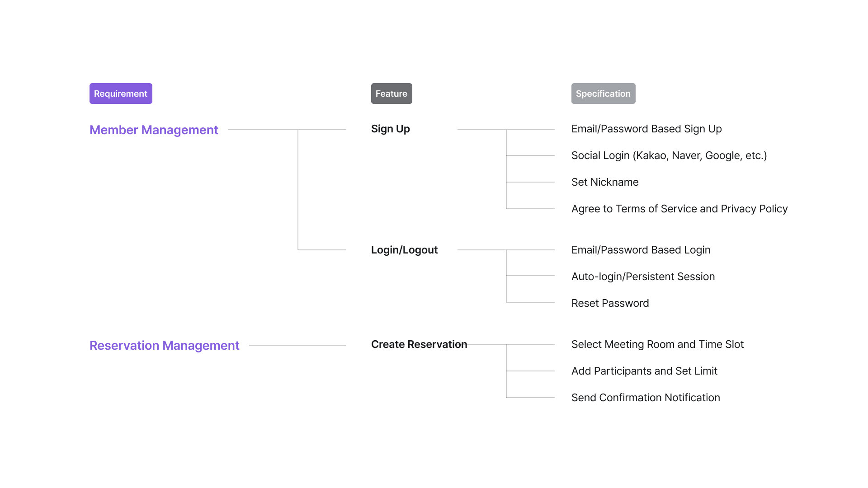
Task: Select Meeting Room and Time Slot item
Action: (657, 345)
